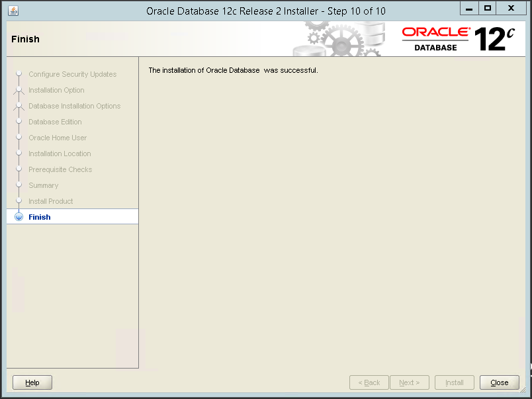Click the greyed-out Install button
Image resolution: width=532 pixels, height=399 pixels.
[x=455, y=382]
